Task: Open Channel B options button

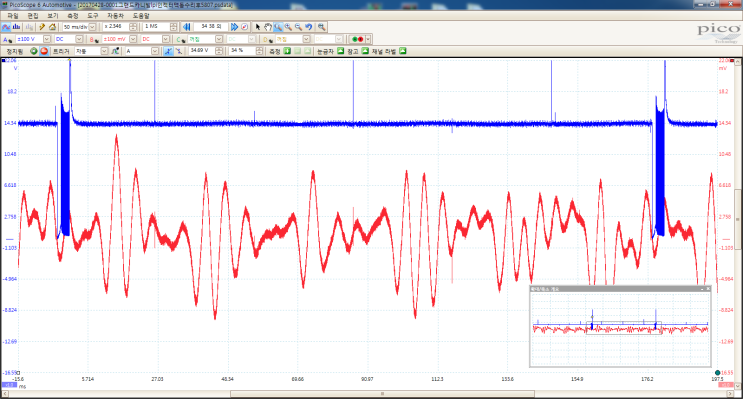Action: tap(94, 39)
